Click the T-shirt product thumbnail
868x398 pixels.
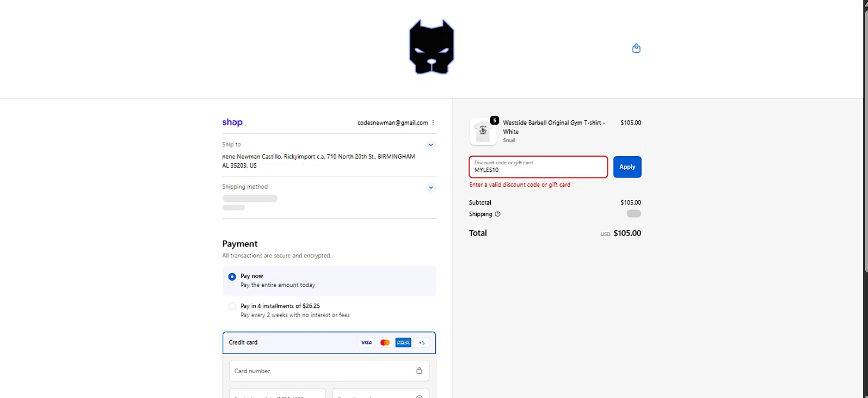pos(483,131)
